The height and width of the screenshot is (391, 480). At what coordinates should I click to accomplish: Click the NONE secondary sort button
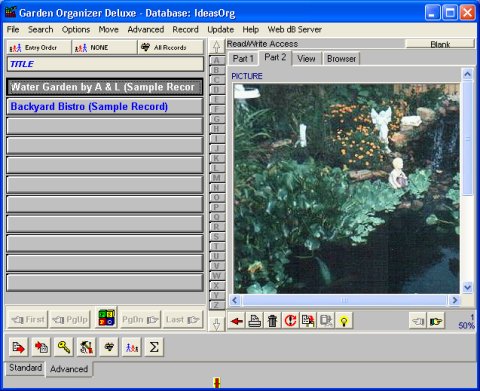[x=104, y=47]
